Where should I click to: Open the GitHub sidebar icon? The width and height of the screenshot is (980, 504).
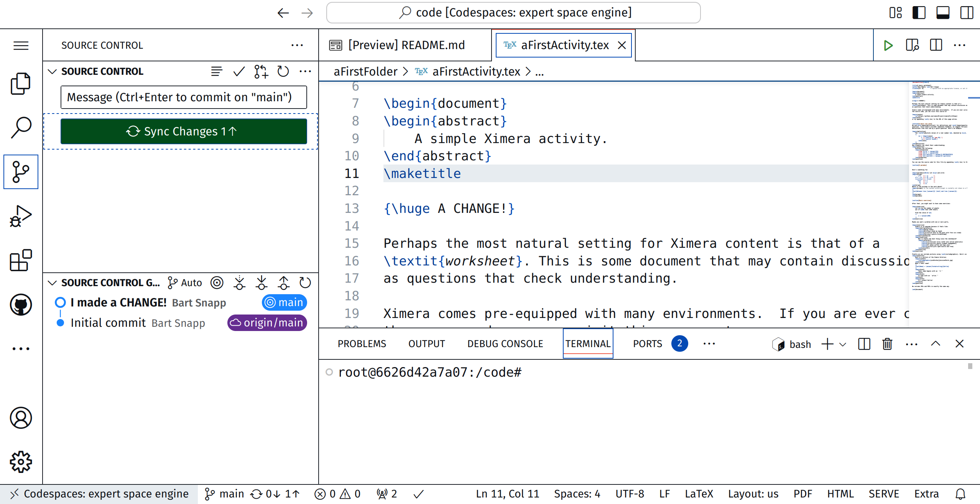point(21,305)
